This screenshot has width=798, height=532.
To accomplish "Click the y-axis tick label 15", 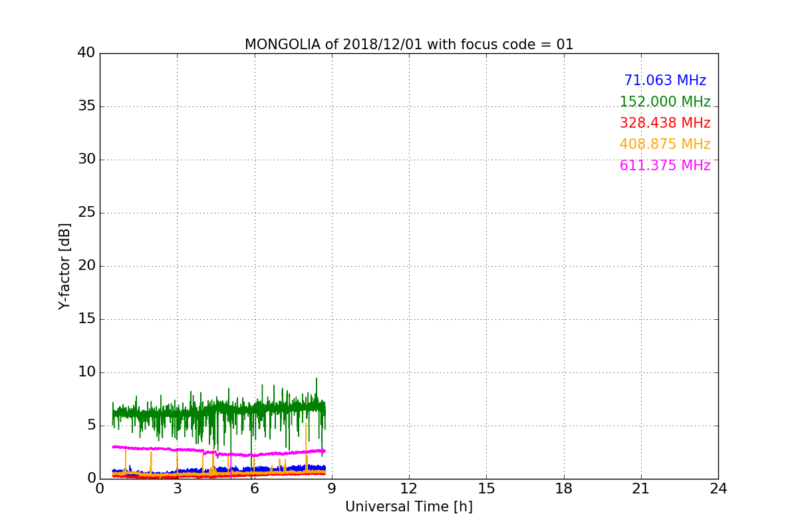I will (86, 319).
